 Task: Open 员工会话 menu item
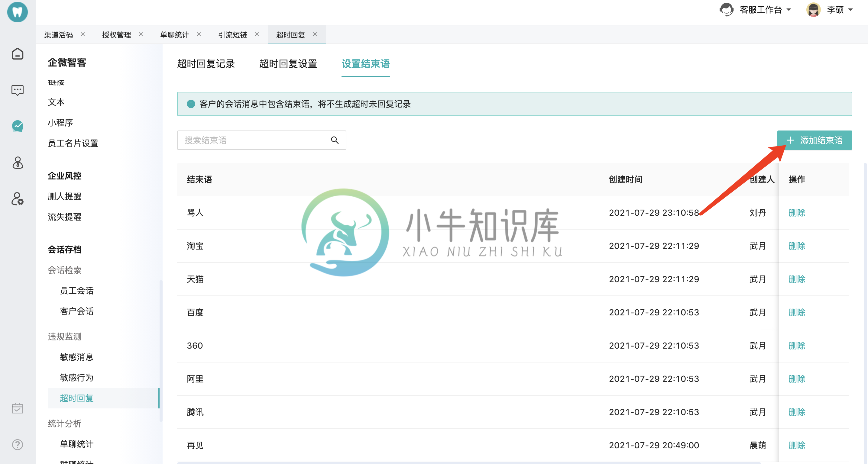76,291
